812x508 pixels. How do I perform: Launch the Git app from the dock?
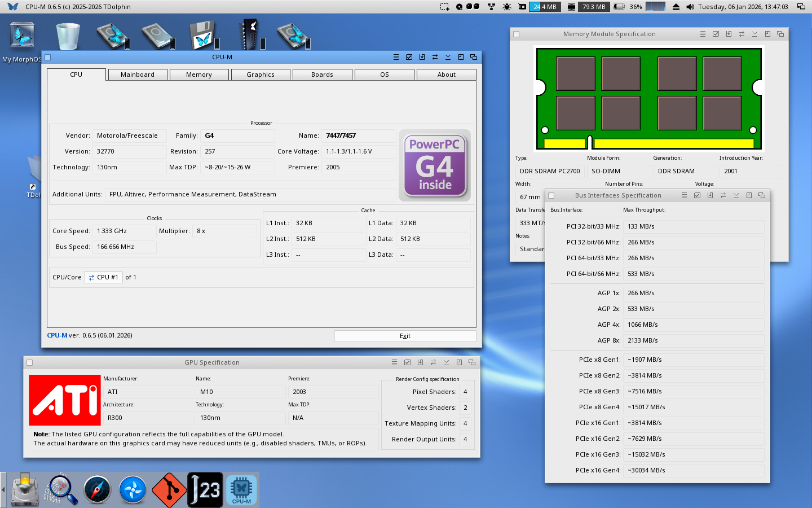tap(169, 489)
